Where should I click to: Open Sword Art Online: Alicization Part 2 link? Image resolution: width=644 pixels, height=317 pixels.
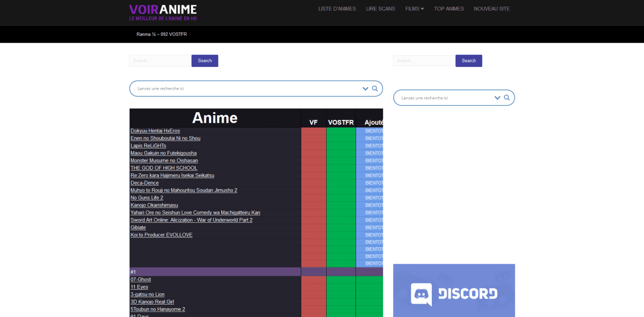(x=191, y=220)
